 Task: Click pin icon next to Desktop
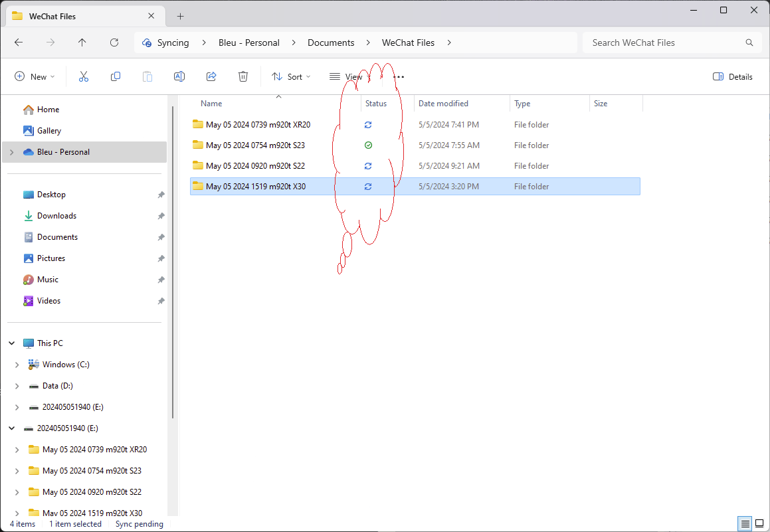[x=161, y=195]
